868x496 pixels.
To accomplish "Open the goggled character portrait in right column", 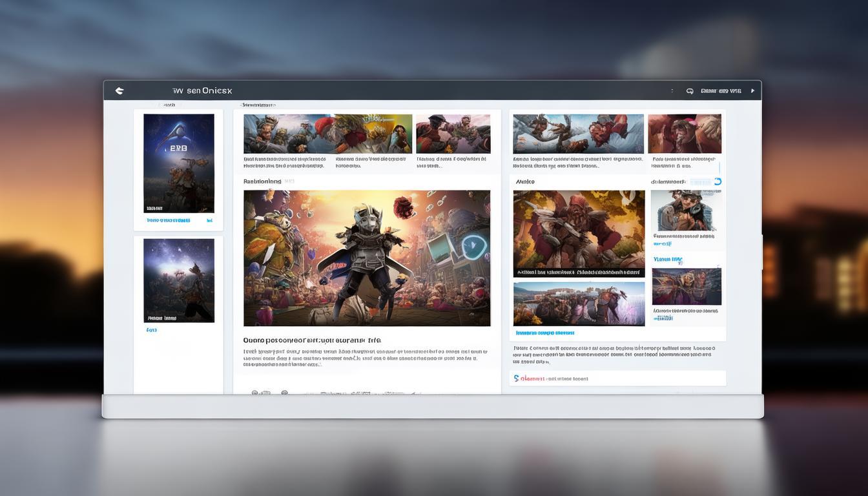I will 686,211.
